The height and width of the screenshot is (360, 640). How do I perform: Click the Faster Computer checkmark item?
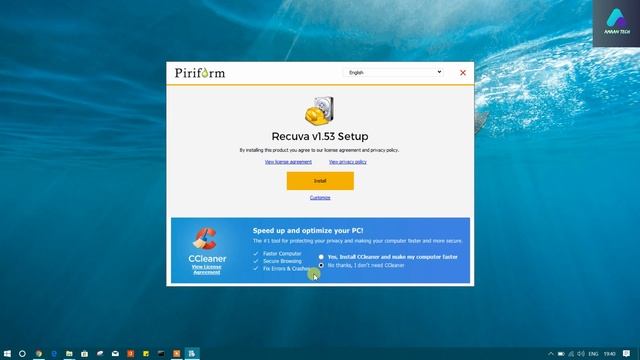(x=278, y=253)
